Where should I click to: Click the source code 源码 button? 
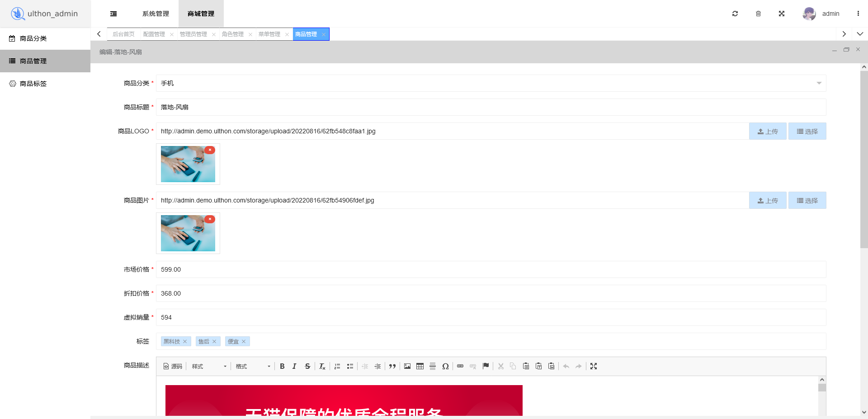[173, 366]
